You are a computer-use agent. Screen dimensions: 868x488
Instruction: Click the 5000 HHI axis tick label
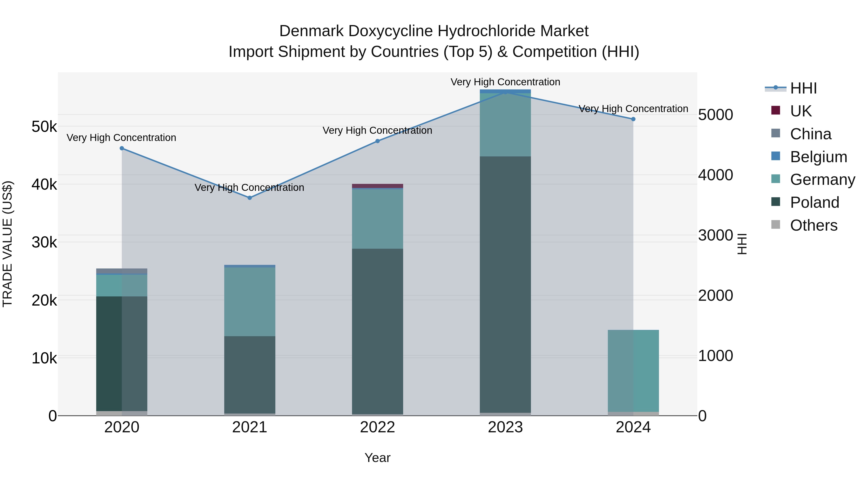pyautogui.click(x=715, y=115)
